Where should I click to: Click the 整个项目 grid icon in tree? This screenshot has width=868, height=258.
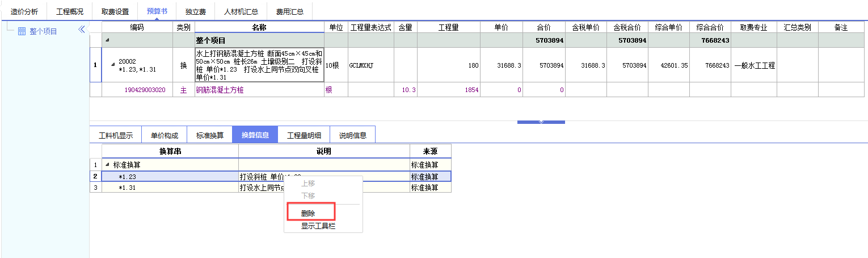tap(22, 31)
